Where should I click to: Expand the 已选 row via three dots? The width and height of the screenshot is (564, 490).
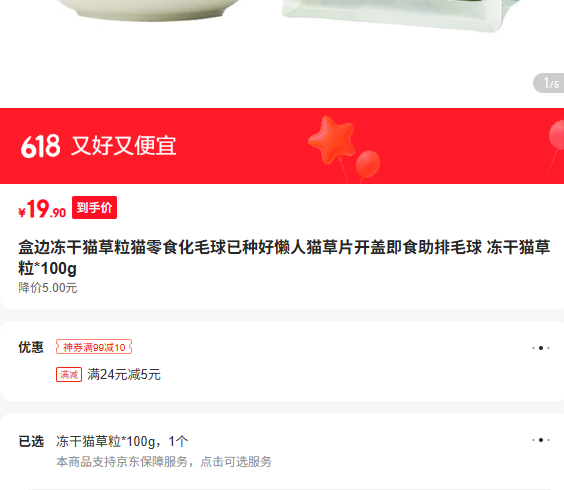(x=541, y=440)
